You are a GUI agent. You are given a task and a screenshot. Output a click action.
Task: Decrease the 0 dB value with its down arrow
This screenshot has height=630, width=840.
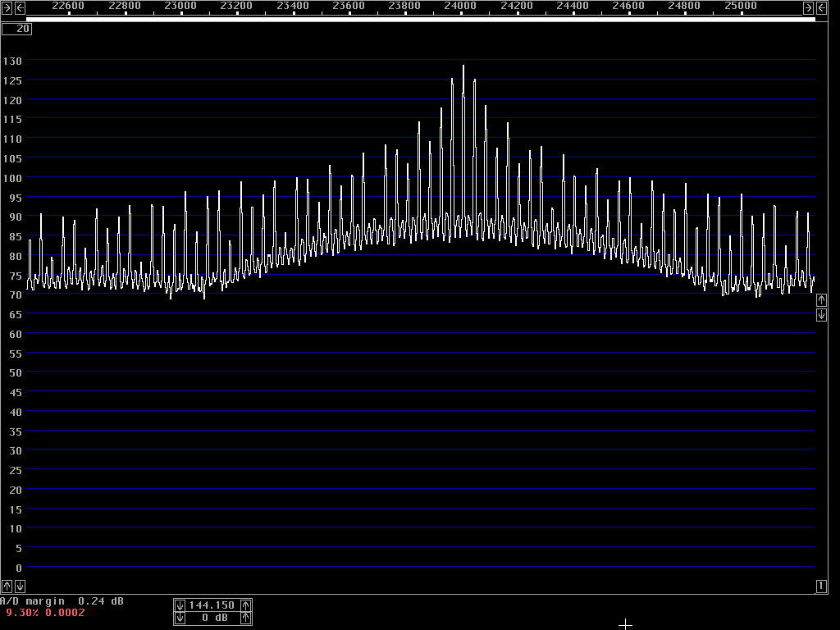click(x=180, y=619)
